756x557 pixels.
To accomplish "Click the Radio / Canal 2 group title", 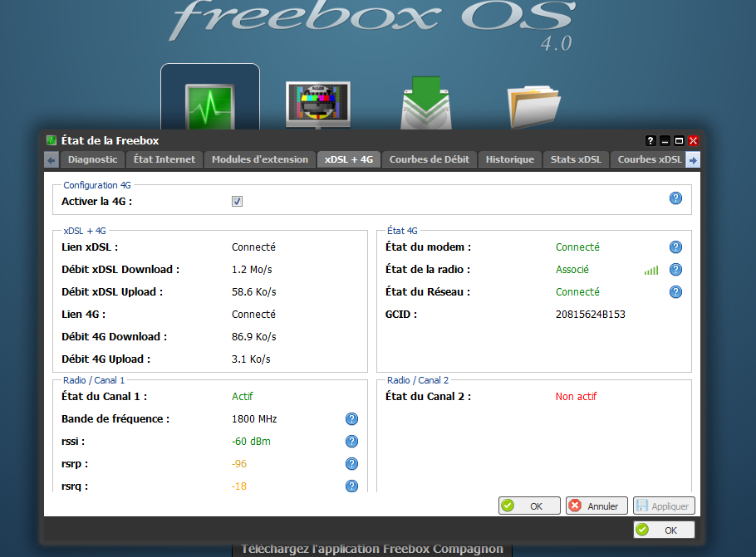I will (x=418, y=381).
